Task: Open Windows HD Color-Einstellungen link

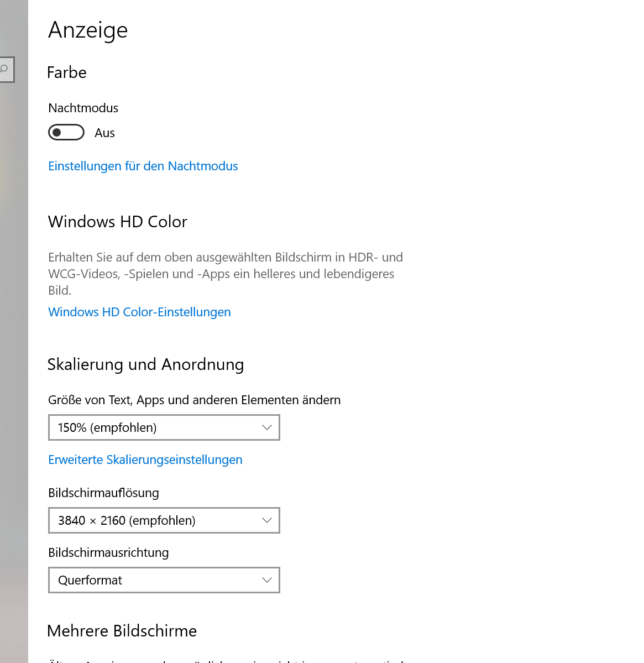Action: [x=139, y=312]
